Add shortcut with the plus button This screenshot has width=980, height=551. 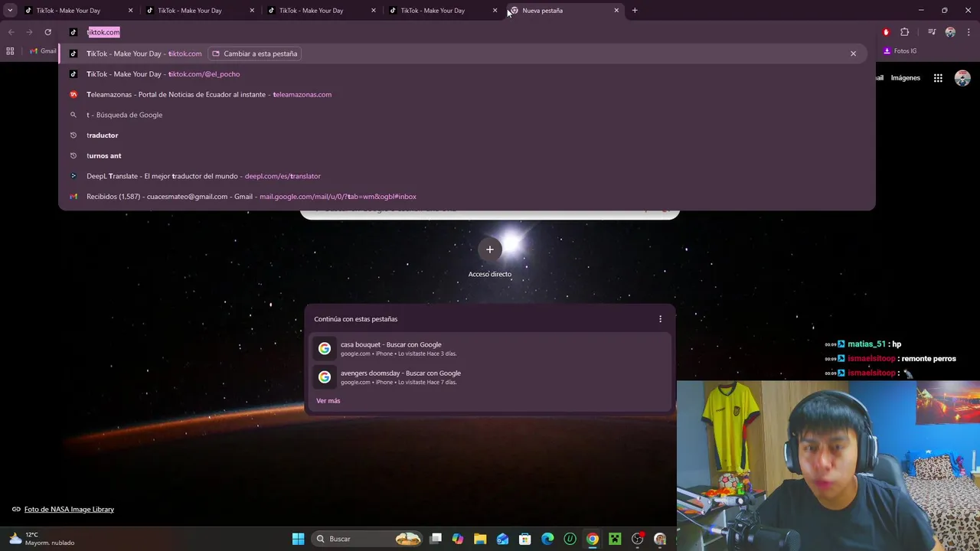coord(490,249)
